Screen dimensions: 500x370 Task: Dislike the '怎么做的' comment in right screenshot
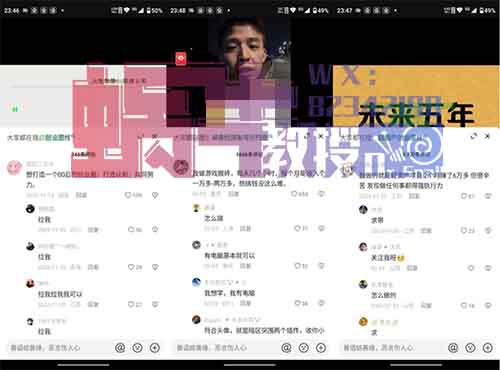[x=488, y=305]
